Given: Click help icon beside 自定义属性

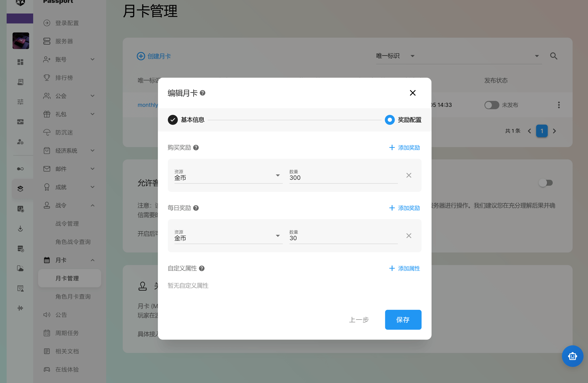Looking at the screenshot, I should [202, 268].
